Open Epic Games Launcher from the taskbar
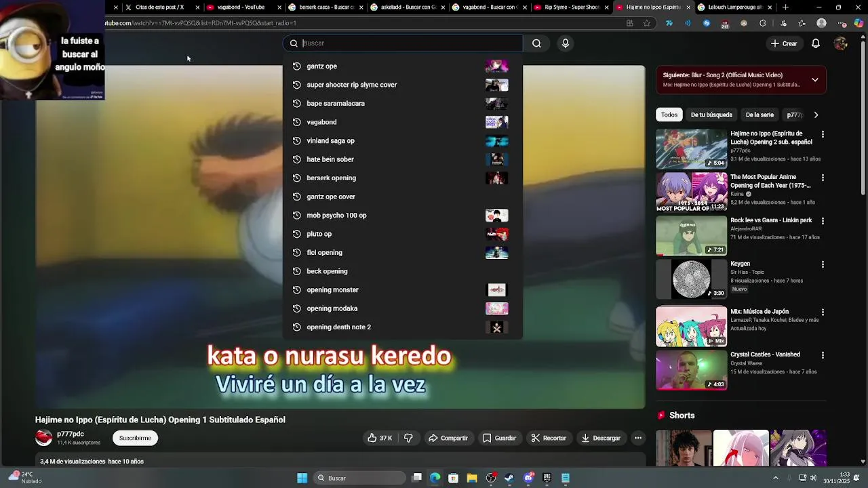868x488 pixels. (x=547, y=478)
